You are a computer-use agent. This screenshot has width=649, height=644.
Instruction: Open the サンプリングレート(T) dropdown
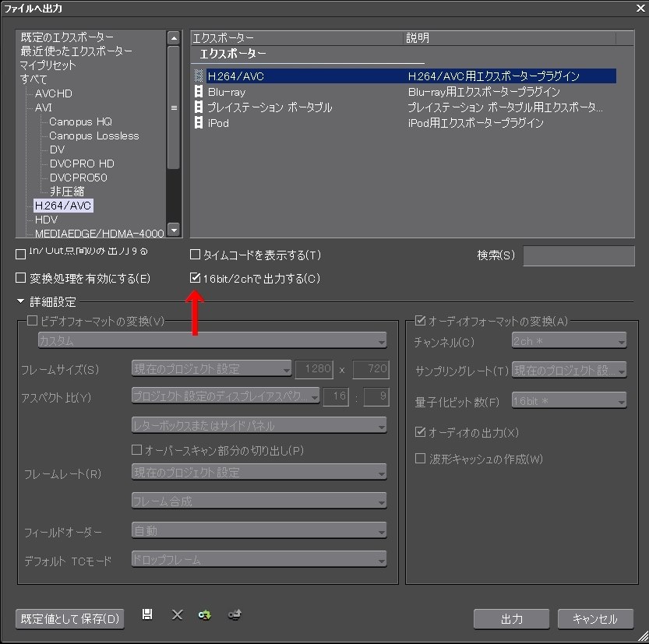tap(569, 370)
